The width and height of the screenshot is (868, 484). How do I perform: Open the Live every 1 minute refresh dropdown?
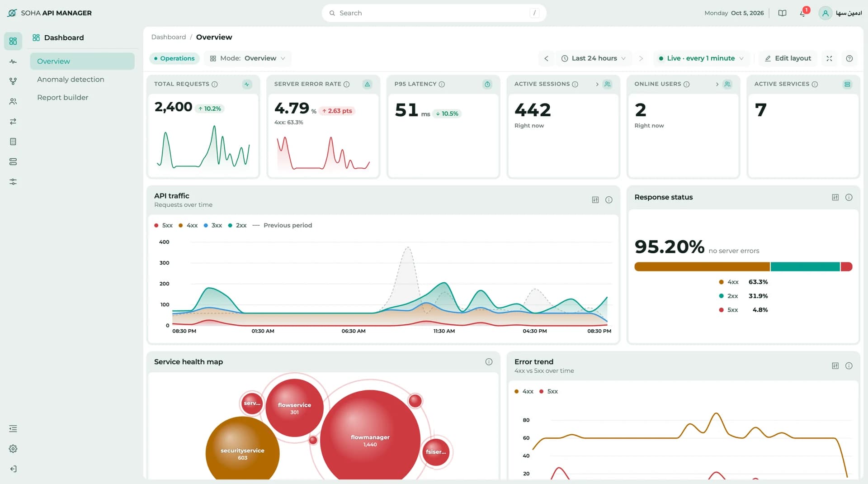[x=701, y=58]
